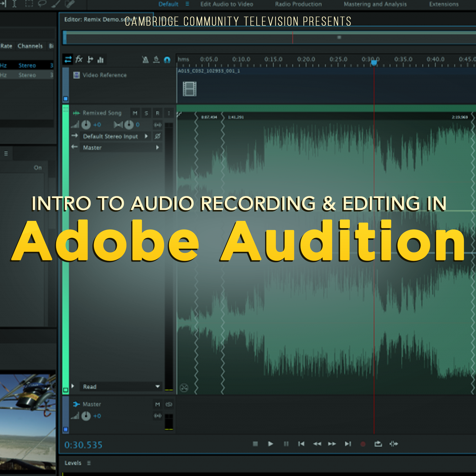Adjust the Remixed Song pan knob
Image resolution: width=476 pixels, height=476 pixels.
pos(129,125)
